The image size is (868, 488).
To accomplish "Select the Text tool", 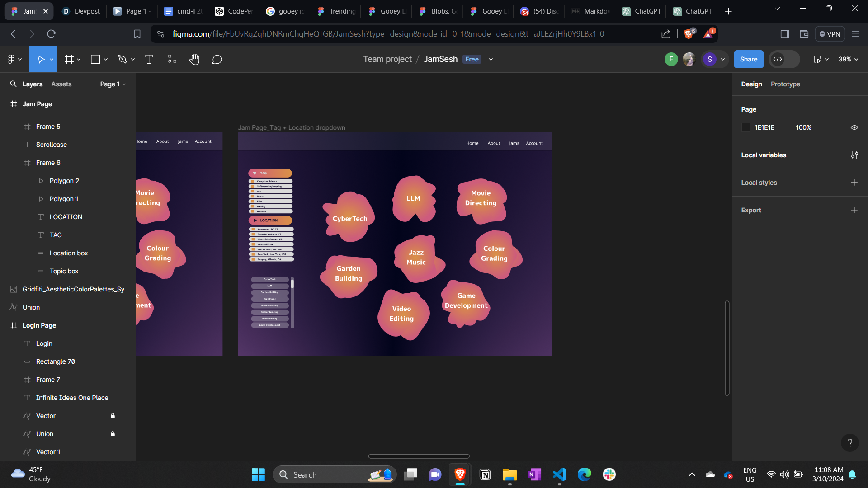I will pyautogui.click(x=149, y=59).
